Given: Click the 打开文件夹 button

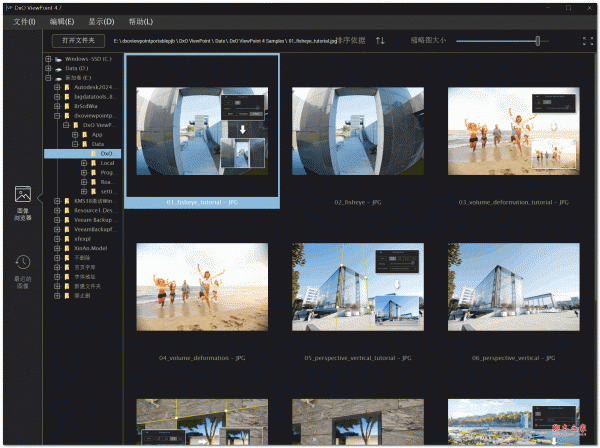Looking at the screenshot, I should [78, 40].
